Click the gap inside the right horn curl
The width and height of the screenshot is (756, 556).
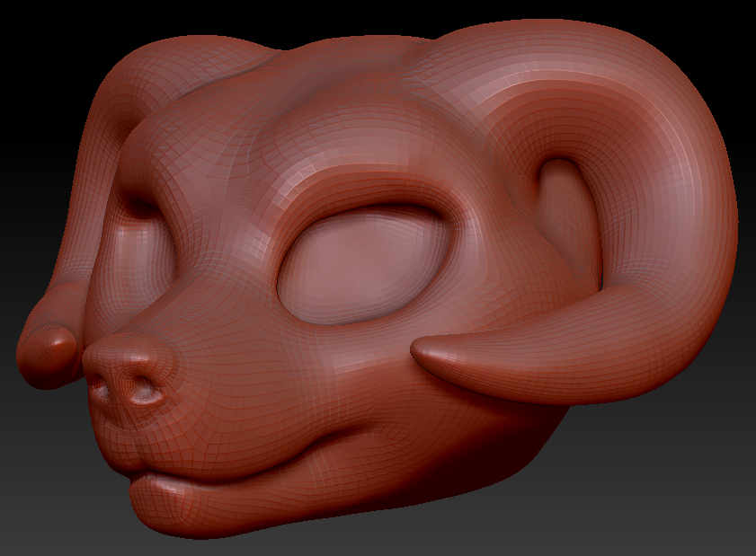pyautogui.click(x=562, y=216)
